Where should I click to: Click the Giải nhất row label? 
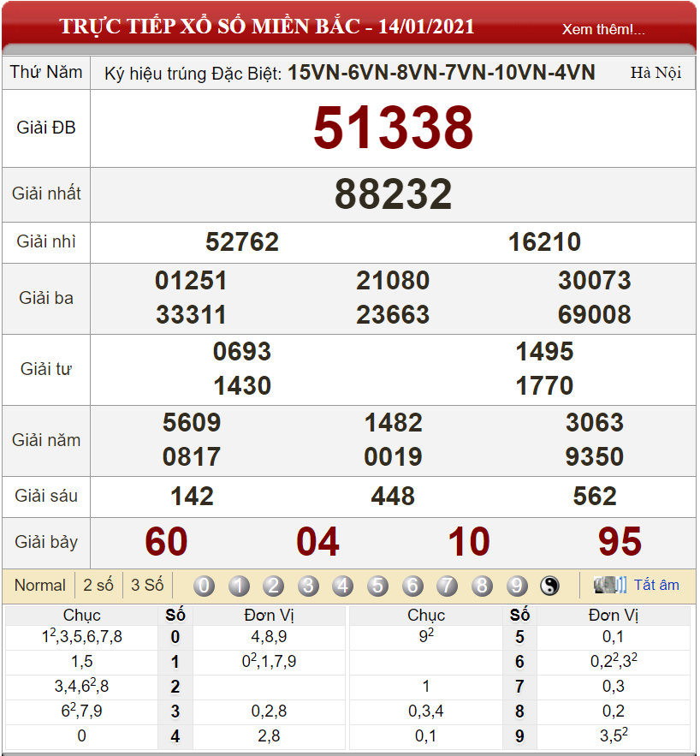tap(46, 193)
